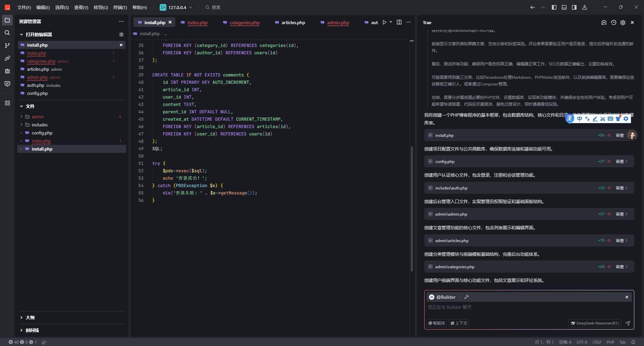Screen dimensions: 644x346
Task: Open the 查看(V) menu
Action: [x=81, y=7]
